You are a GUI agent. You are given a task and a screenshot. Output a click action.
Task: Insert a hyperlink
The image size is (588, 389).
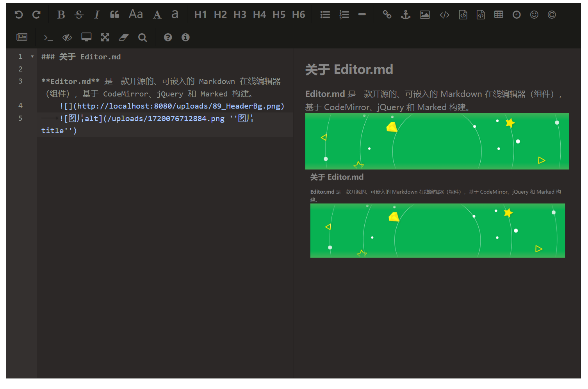[x=387, y=15]
